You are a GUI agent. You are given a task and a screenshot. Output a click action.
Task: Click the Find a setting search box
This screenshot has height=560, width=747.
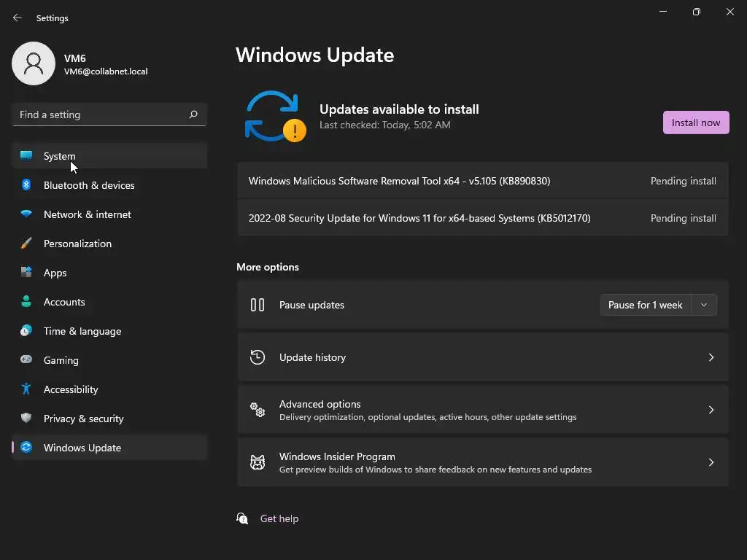pos(101,114)
